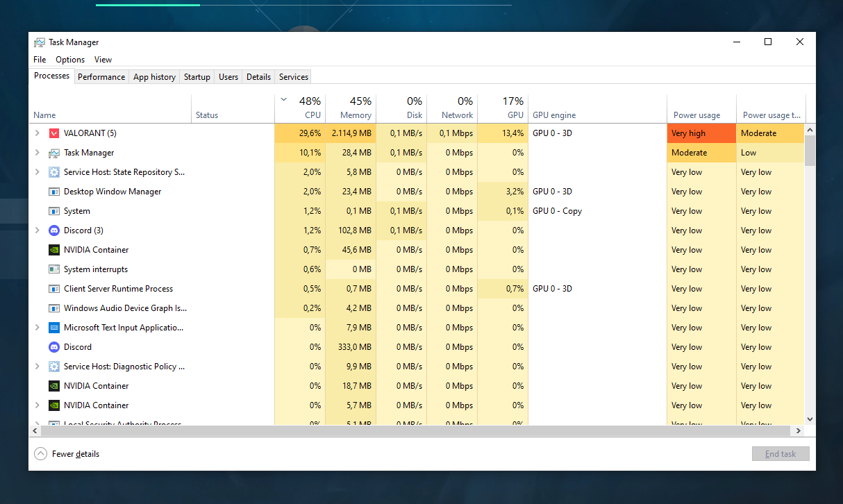This screenshot has width=843, height=504.
Task: Sort by the GPU column header
Action: (x=503, y=109)
